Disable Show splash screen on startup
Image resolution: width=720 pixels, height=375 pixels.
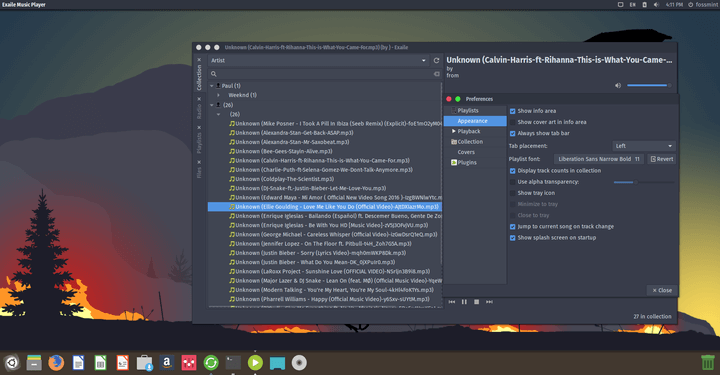click(x=512, y=238)
